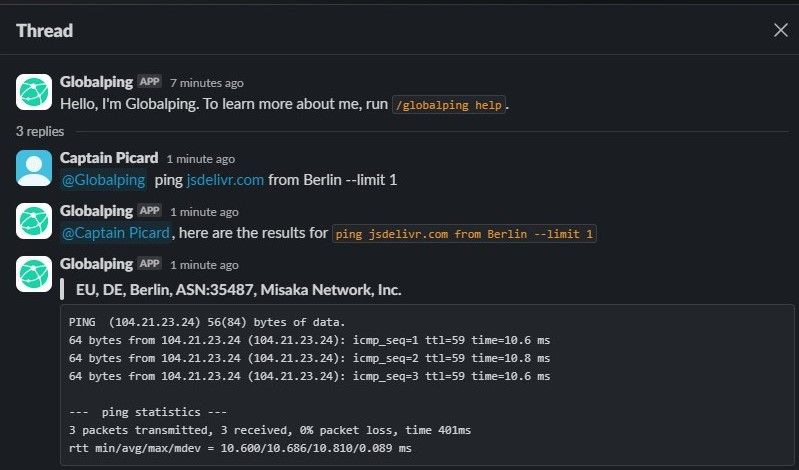Click the '7 minutes ago' timestamp
The height and width of the screenshot is (470, 799).
pos(207,83)
